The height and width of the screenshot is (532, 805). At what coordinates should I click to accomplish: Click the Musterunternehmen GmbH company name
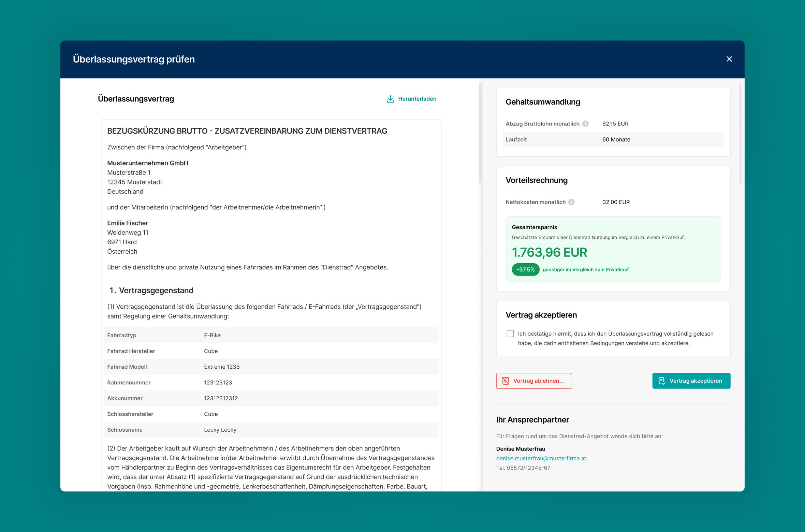point(148,163)
